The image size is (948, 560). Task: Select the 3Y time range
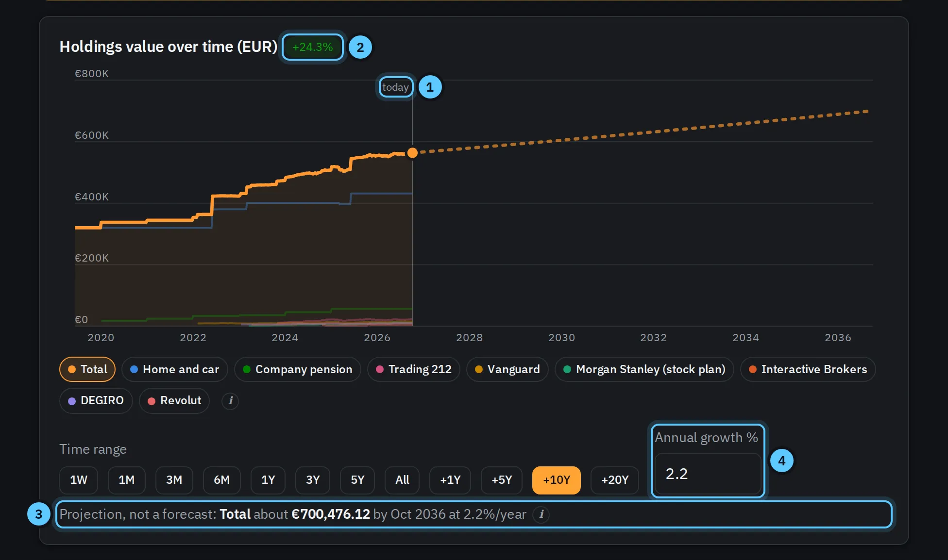313,480
